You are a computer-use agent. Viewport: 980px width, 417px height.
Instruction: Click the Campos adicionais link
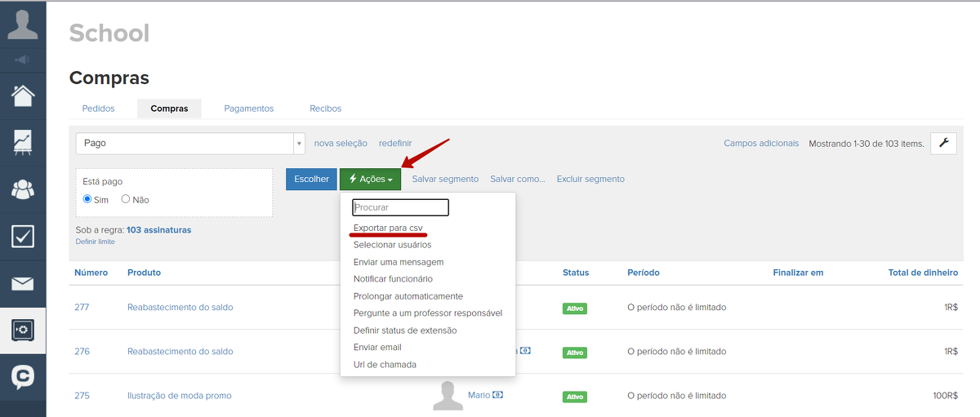coord(760,143)
